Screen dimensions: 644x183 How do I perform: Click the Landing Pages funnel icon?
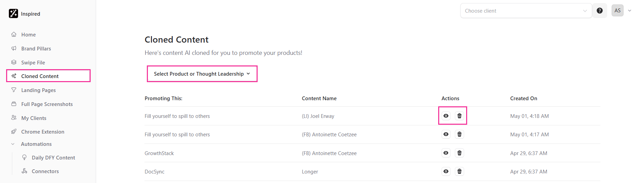(x=14, y=90)
